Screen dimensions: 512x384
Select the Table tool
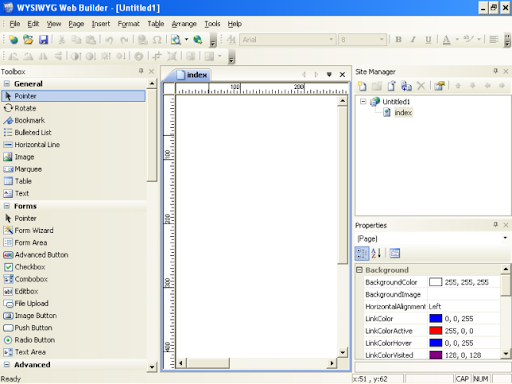point(73,181)
